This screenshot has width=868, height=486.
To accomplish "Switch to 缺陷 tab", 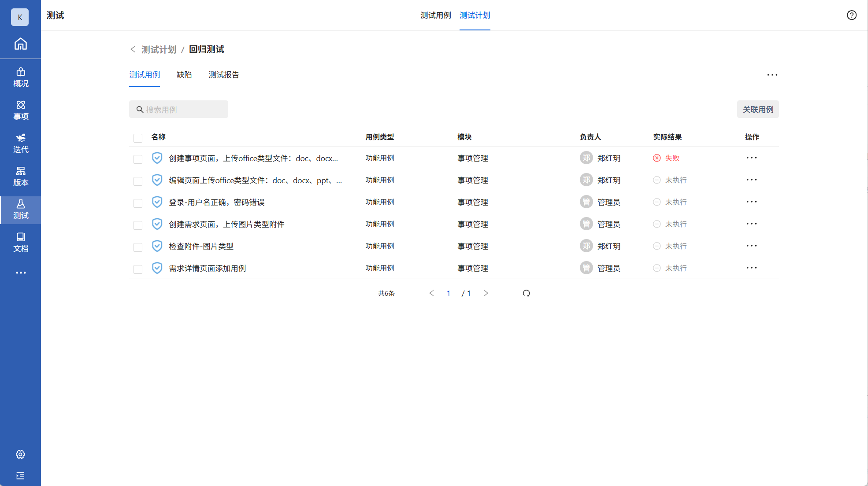I will pyautogui.click(x=184, y=75).
